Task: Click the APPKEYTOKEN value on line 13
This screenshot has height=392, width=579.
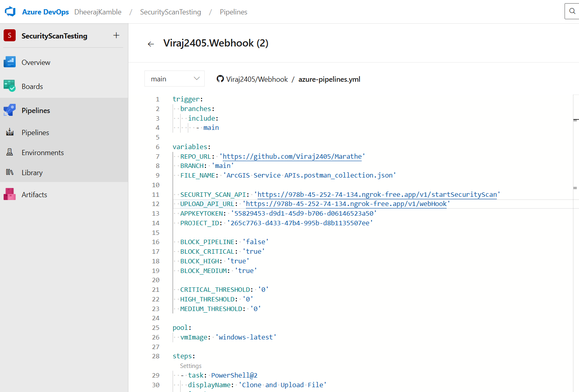Action: (x=304, y=213)
